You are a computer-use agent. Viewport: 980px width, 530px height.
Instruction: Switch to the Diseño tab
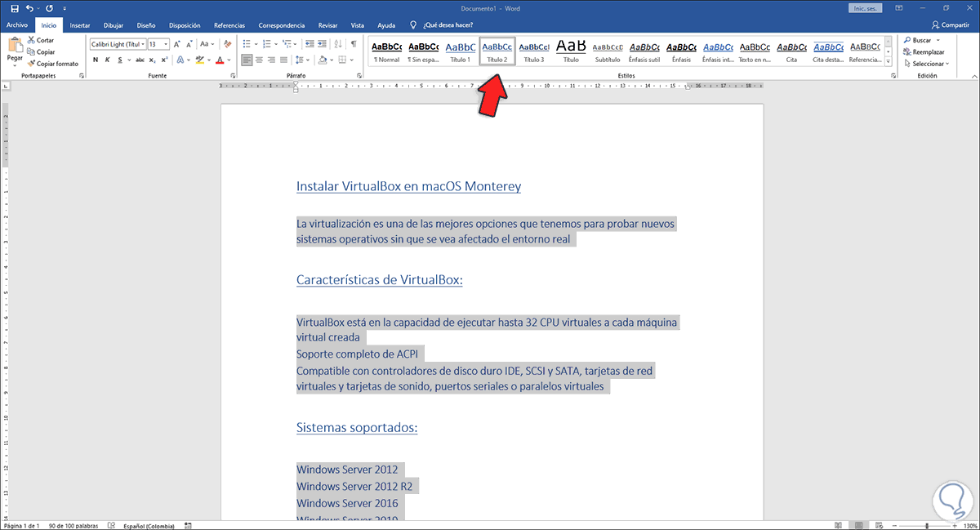[x=145, y=25]
